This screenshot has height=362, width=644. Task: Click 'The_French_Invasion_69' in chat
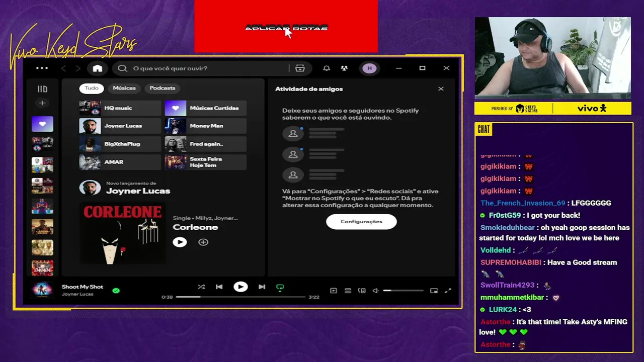click(x=523, y=203)
